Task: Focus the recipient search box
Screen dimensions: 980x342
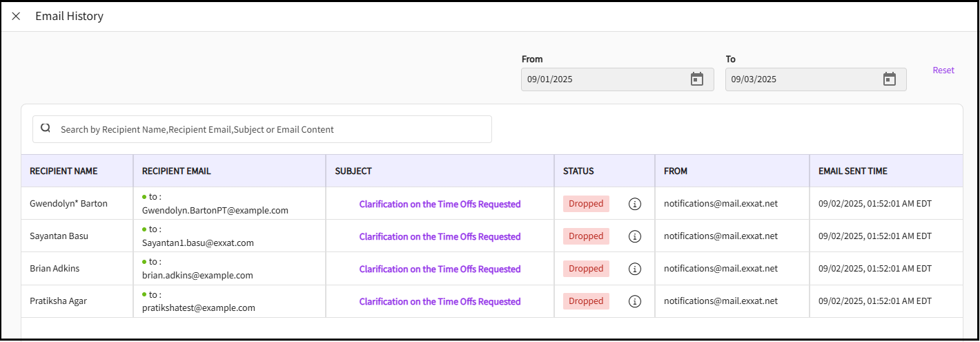Action: [269, 129]
